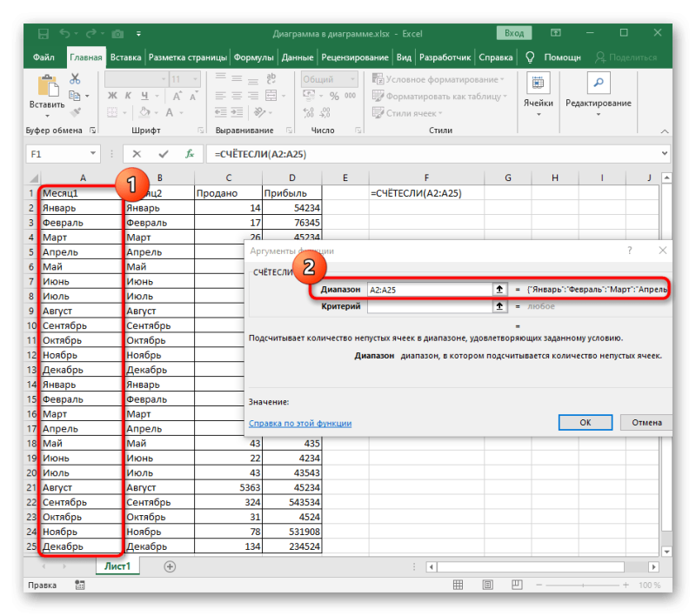
Task: Click the Select All corner triangle
Action: click(x=34, y=178)
